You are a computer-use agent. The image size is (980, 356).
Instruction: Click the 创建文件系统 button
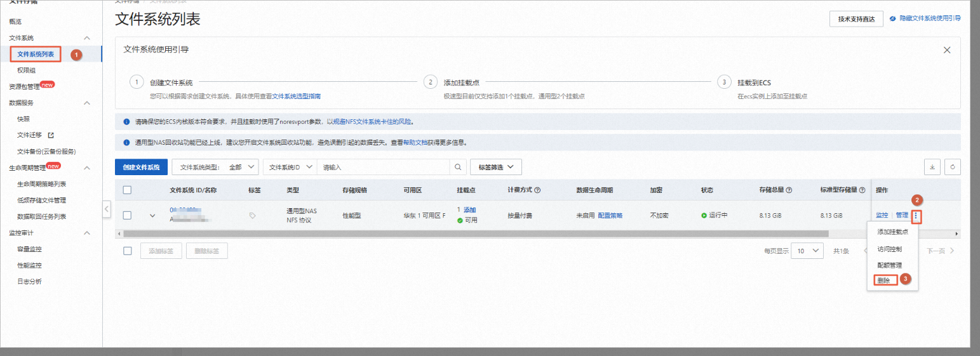tap(141, 168)
